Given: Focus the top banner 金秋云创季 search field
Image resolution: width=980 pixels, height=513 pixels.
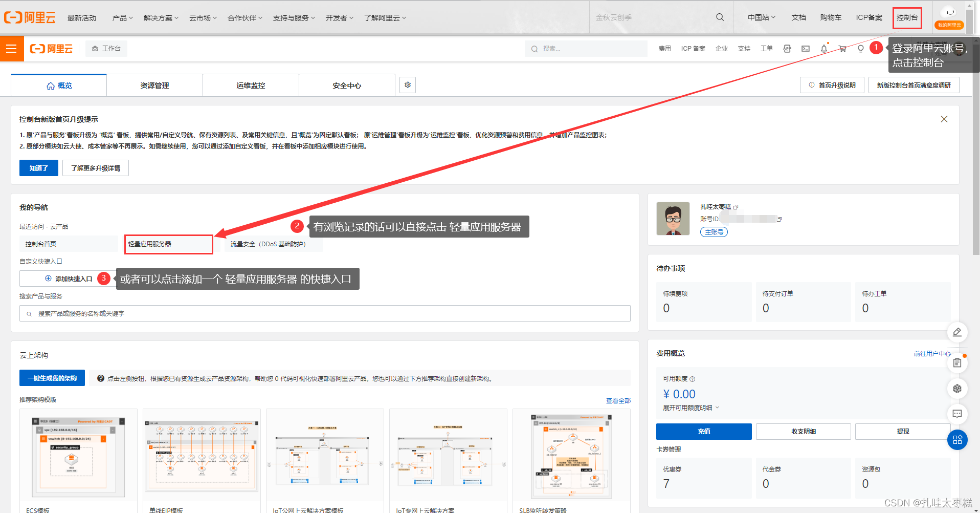Looking at the screenshot, I should tap(653, 17).
